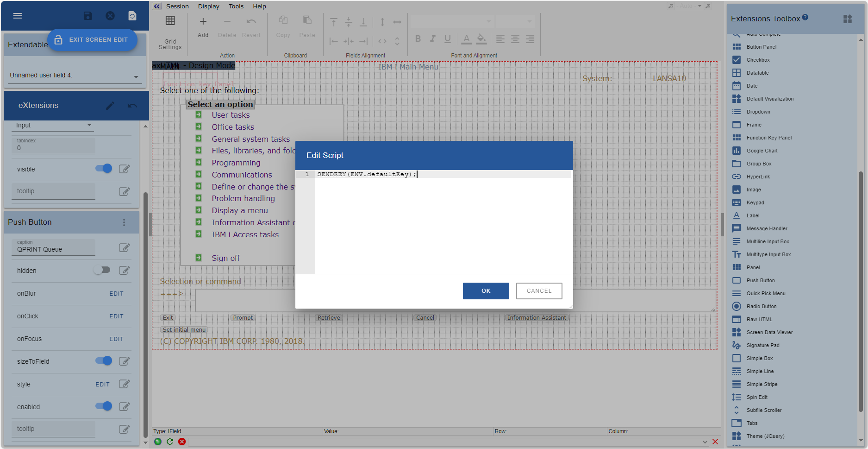
Task: Click OK in Edit Script dialog
Action: (x=486, y=291)
